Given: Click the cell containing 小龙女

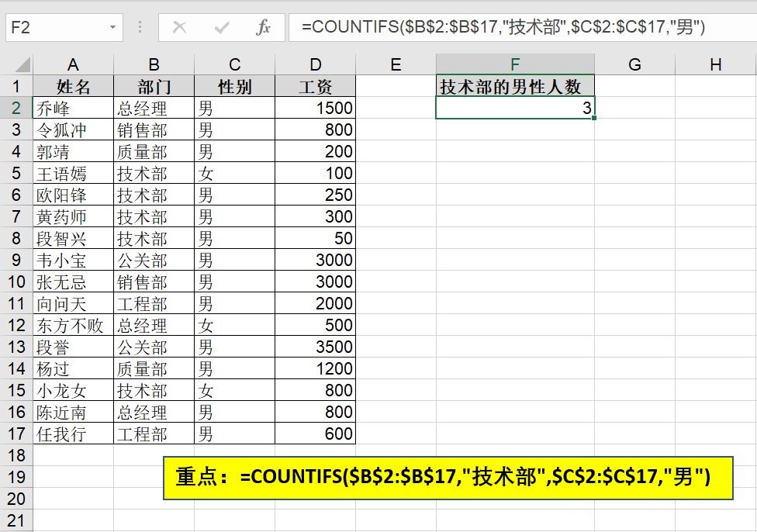Looking at the screenshot, I should pyautogui.click(x=73, y=390).
